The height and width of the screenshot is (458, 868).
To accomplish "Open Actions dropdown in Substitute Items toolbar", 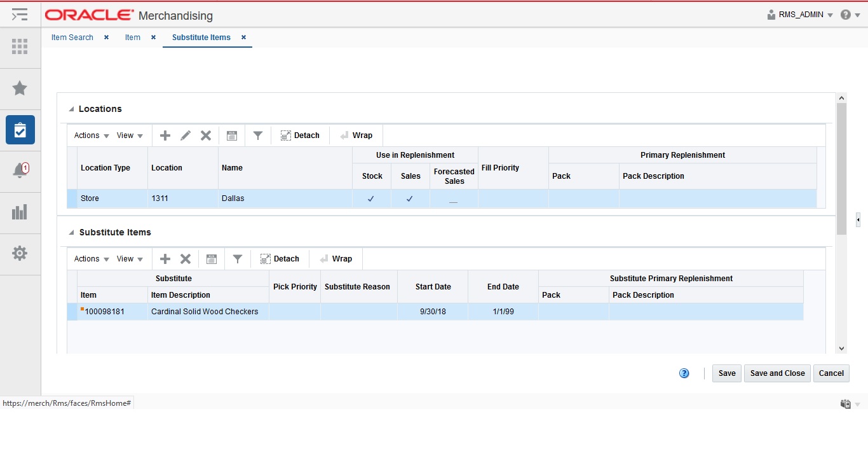I will pos(92,259).
